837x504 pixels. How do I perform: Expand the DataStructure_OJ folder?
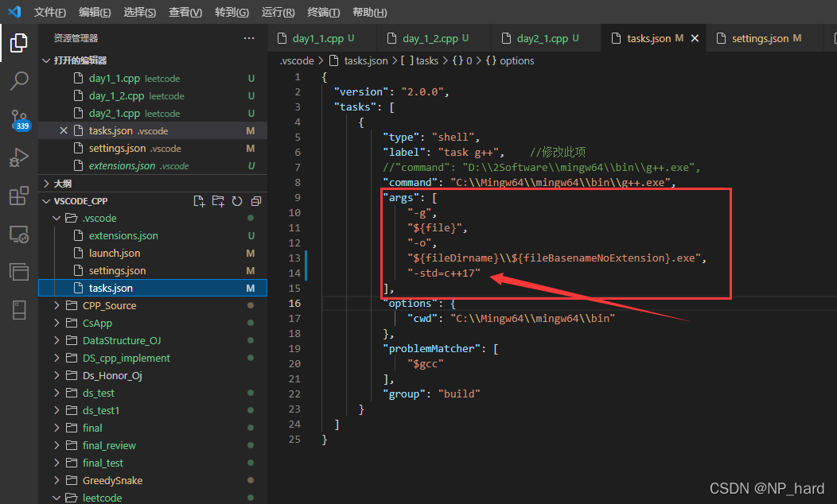pos(56,340)
